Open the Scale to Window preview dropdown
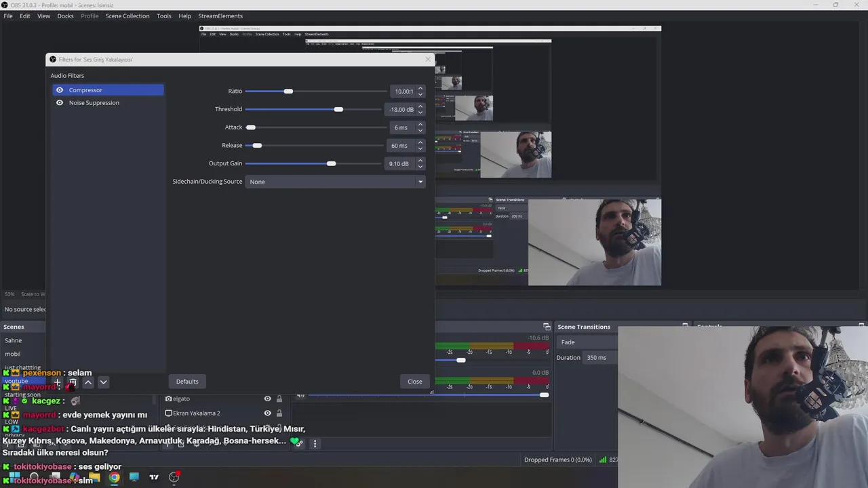The image size is (868, 488). [32, 294]
